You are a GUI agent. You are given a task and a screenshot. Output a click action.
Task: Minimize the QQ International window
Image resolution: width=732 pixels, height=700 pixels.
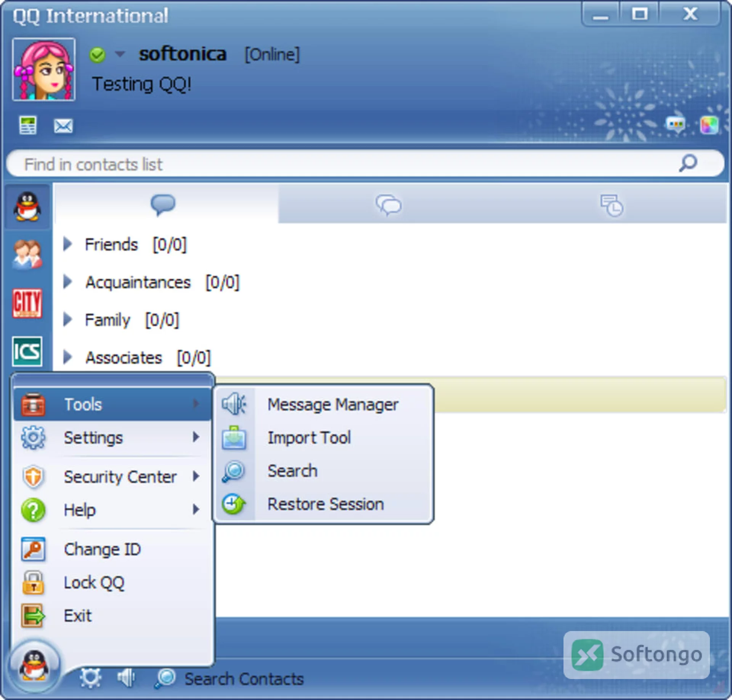(x=600, y=14)
